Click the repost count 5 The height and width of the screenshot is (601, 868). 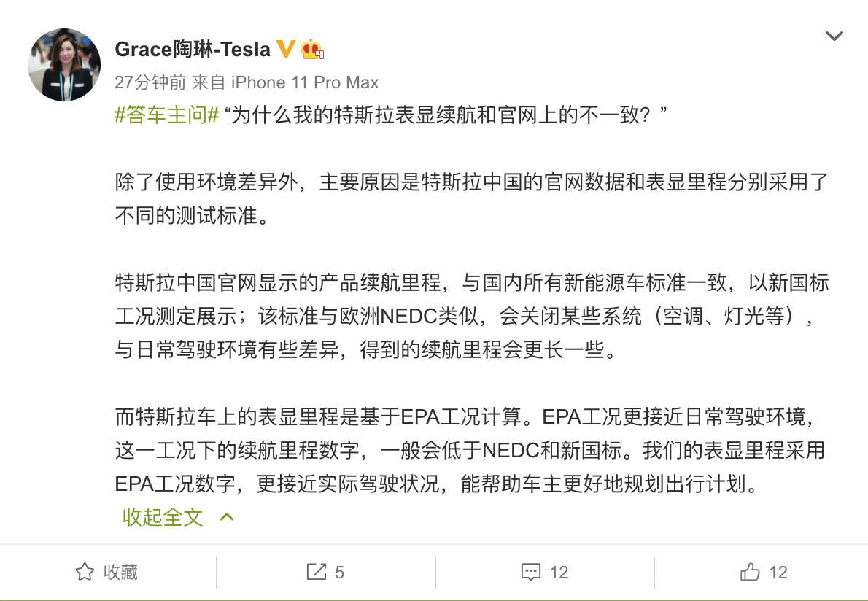click(340, 573)
